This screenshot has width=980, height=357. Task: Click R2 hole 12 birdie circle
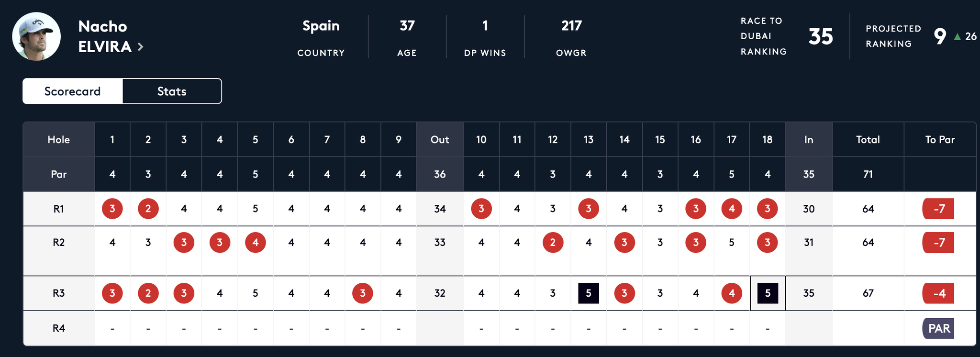coord(553,243)
